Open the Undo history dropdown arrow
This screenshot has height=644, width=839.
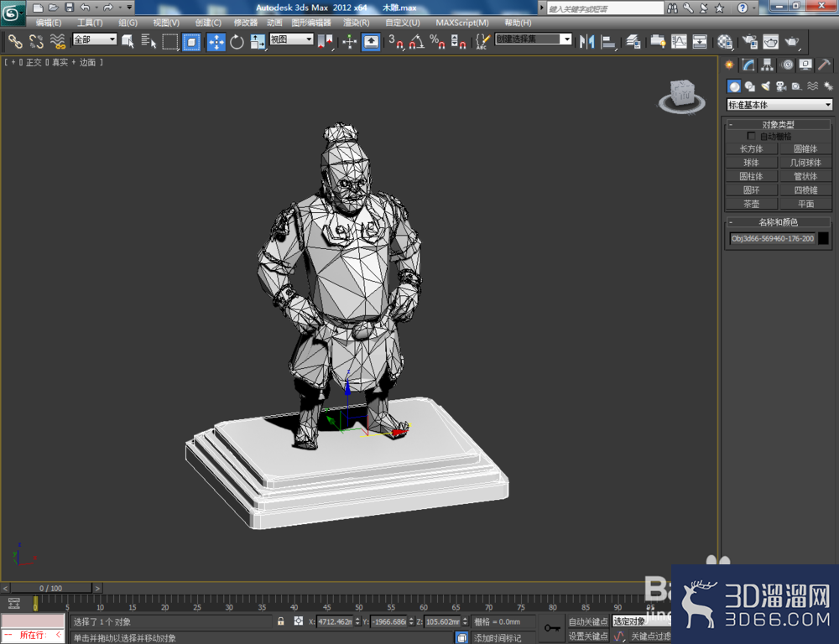[96, 8]
